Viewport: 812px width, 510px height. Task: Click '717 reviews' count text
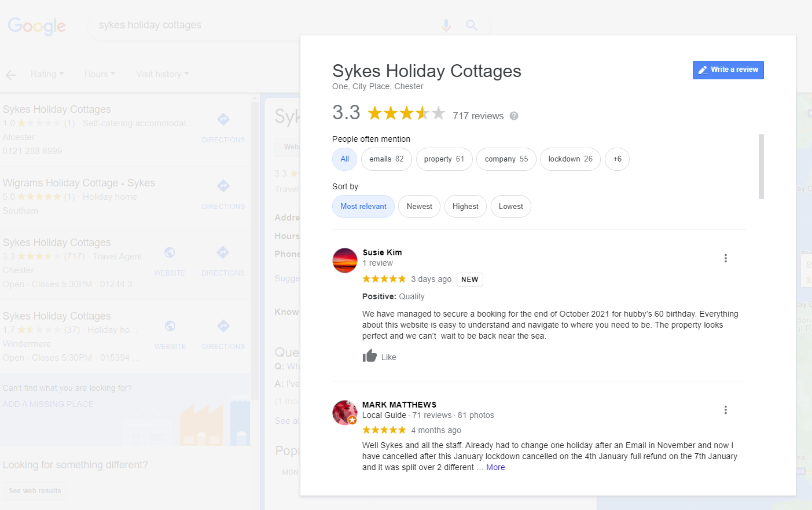pyautogui.click(x=478, y=116)
